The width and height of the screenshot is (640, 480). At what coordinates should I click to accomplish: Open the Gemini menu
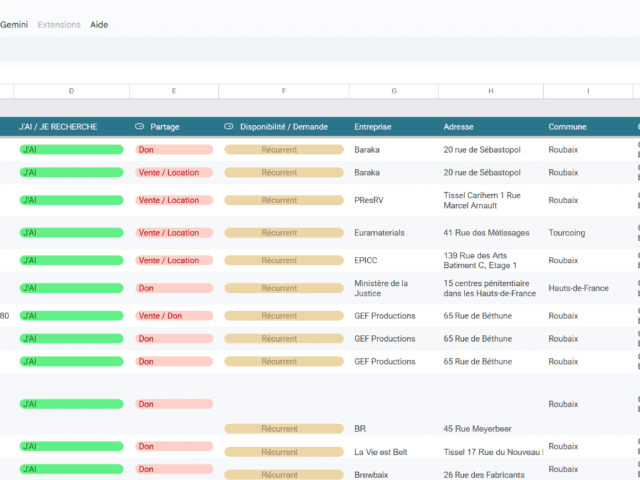(14, 24)
